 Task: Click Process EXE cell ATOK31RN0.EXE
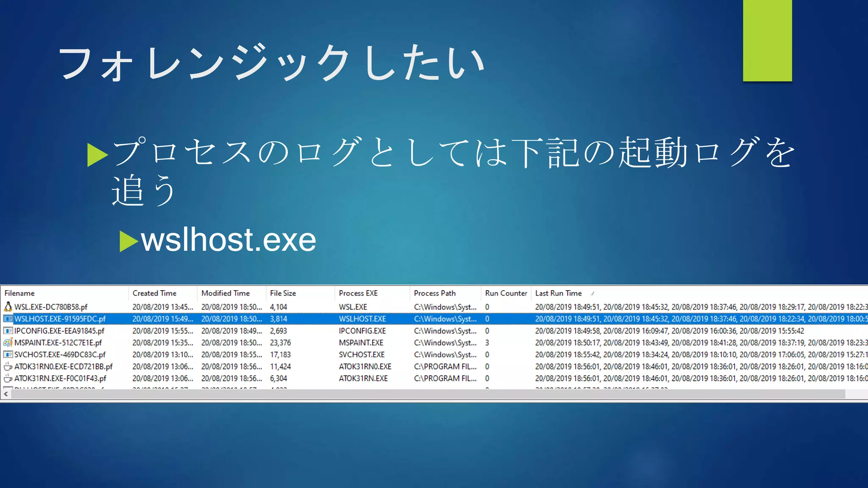tap(365, 366)
